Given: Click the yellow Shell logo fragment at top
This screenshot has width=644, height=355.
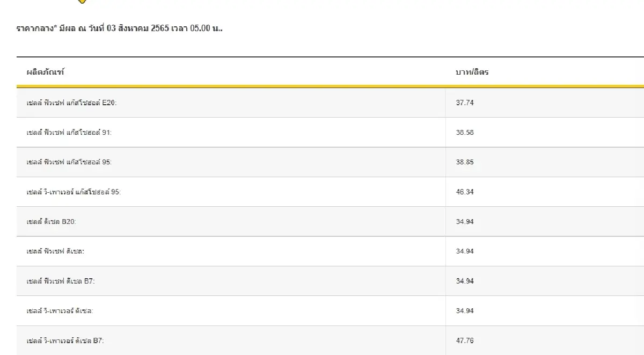Looking at the screenshot, I should (x=82, y=2).
